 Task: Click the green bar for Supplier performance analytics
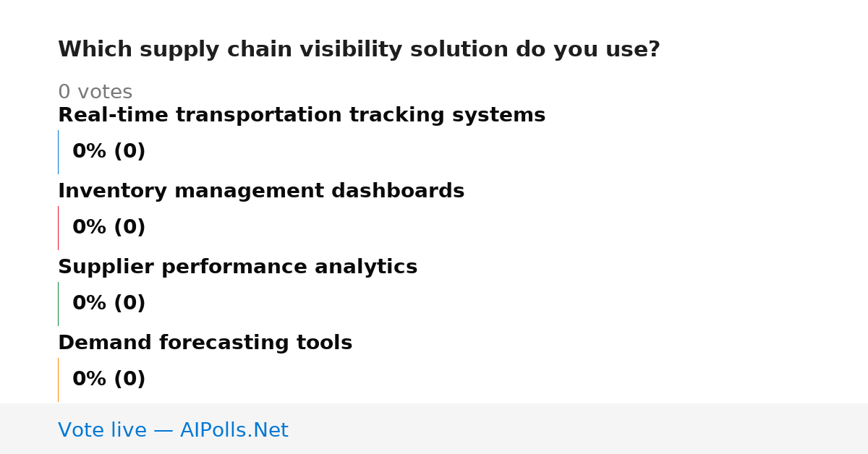(x=58, y=304)
